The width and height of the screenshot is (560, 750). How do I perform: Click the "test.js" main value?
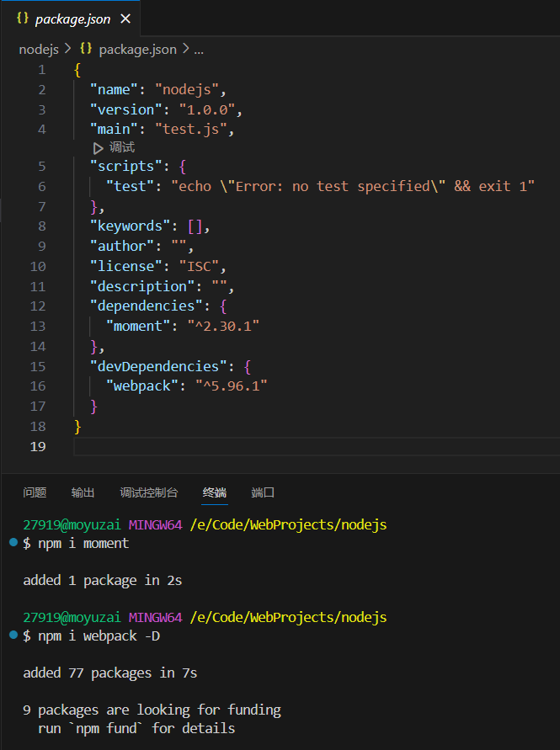[190, 130]
